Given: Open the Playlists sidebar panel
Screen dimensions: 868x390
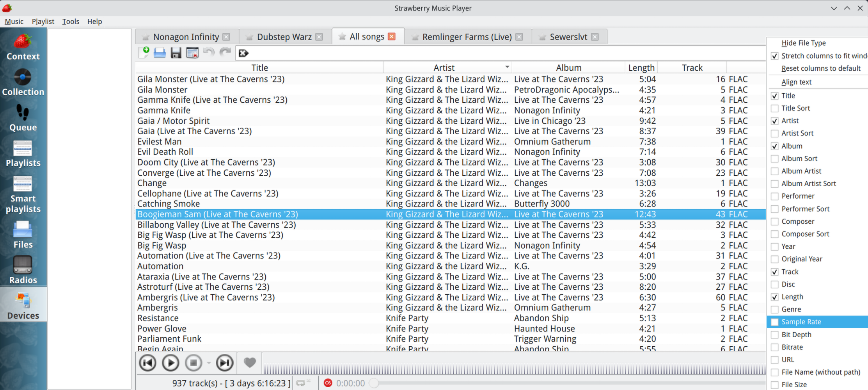Looking at the screenshot, I should tap(23, 153).
